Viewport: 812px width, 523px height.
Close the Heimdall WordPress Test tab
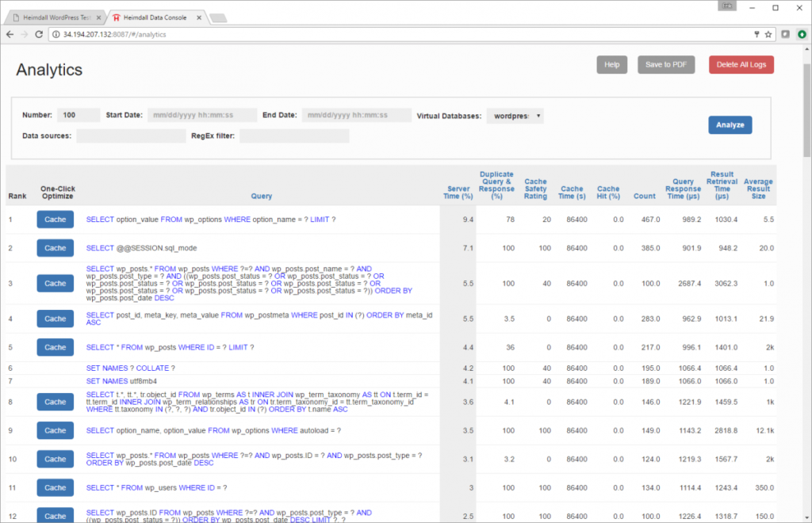[98, 17]
